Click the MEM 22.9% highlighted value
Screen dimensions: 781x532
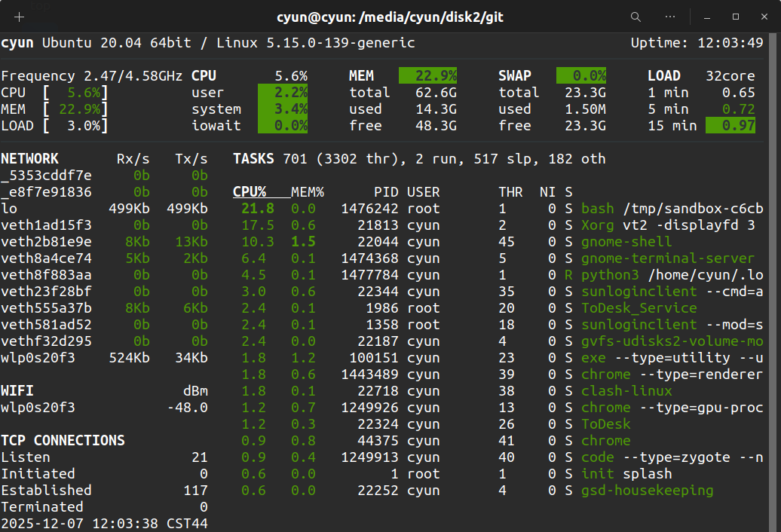[x=428, y=75]
